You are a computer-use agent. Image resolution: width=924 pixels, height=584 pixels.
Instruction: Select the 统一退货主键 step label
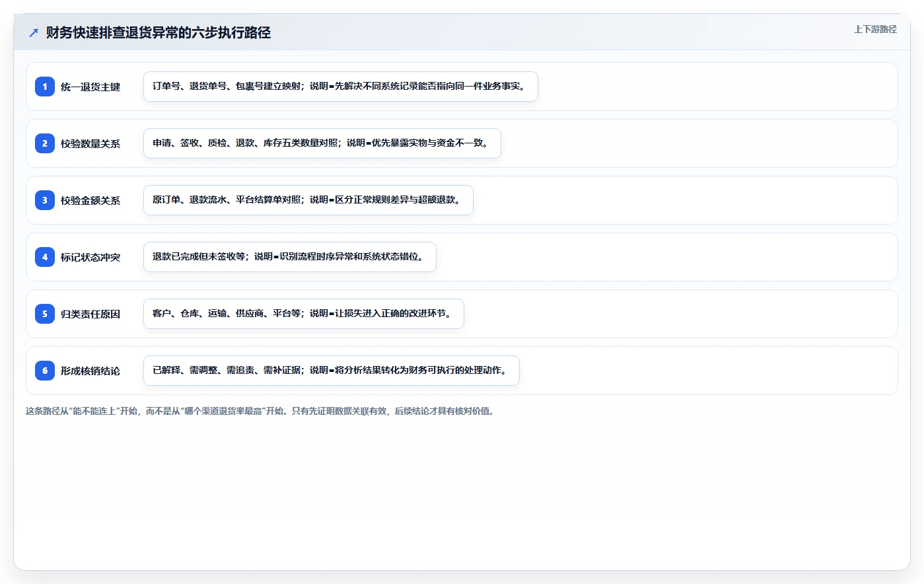[x=90, y=87]
